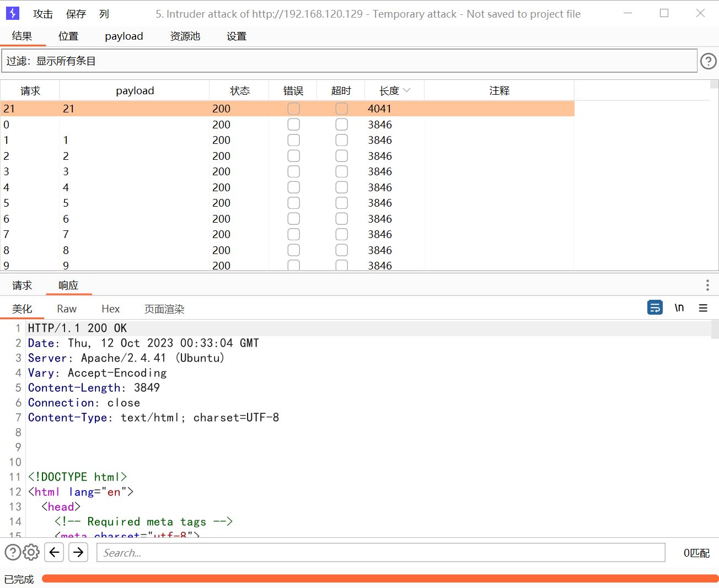Sort by the payload column header
This screenshot has height=588, width=719.
[135, 90]
